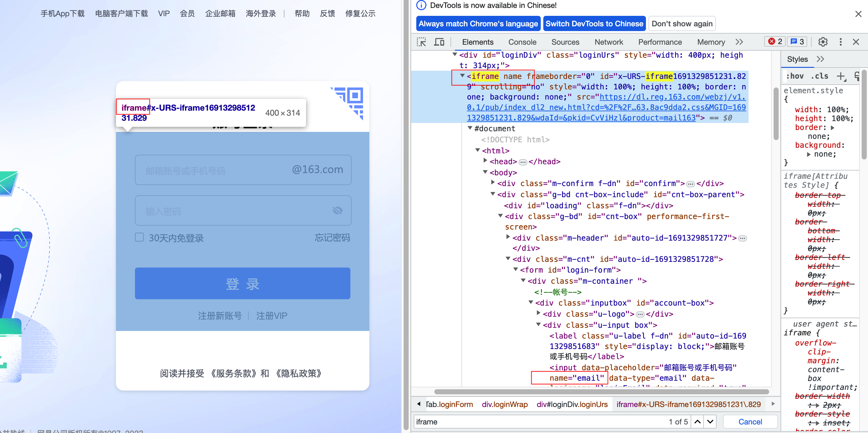Toggle password visibility eye icon
This screenshot has height=433, width=868.
tap(337, 211)
